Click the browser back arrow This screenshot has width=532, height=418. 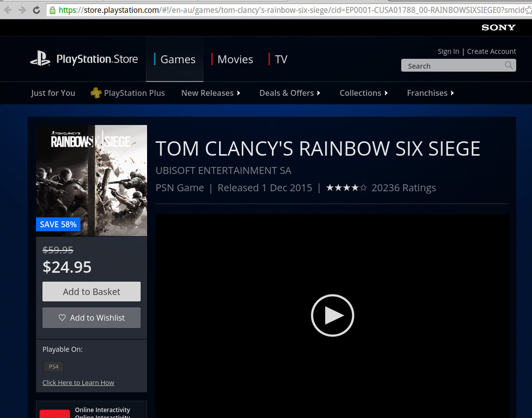tap(8, 10)
